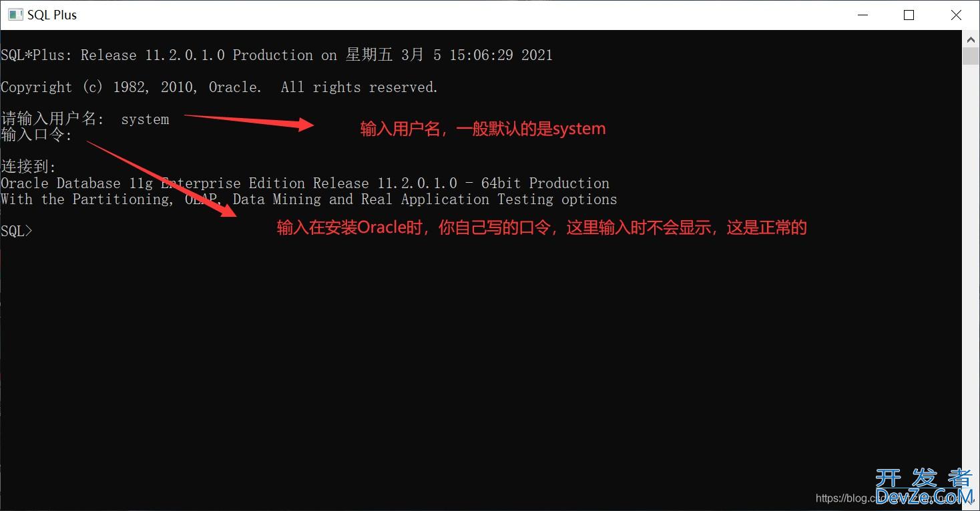The image size is (980, 511).
Task: Click the 'SQL*Plus: Release 11.2.0.1.0 Production' line
Action: click(276, 55)
